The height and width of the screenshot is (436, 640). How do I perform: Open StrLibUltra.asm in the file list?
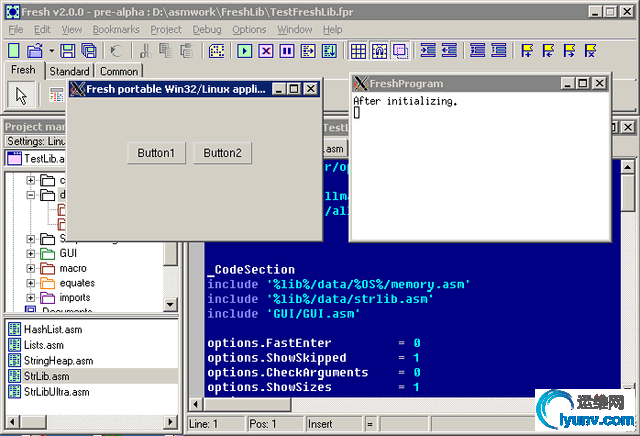[x=56, y=392]
